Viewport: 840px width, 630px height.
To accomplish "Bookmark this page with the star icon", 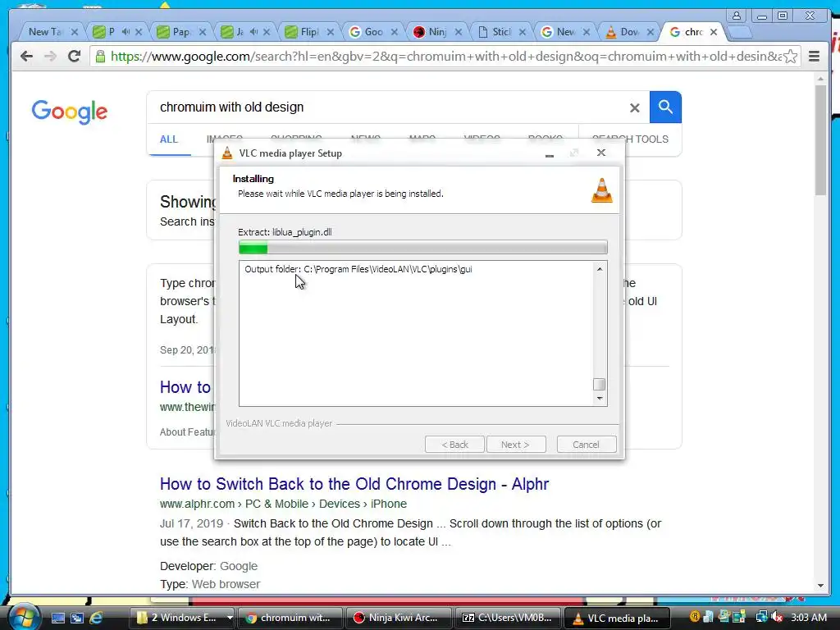I will click(790, 57).
